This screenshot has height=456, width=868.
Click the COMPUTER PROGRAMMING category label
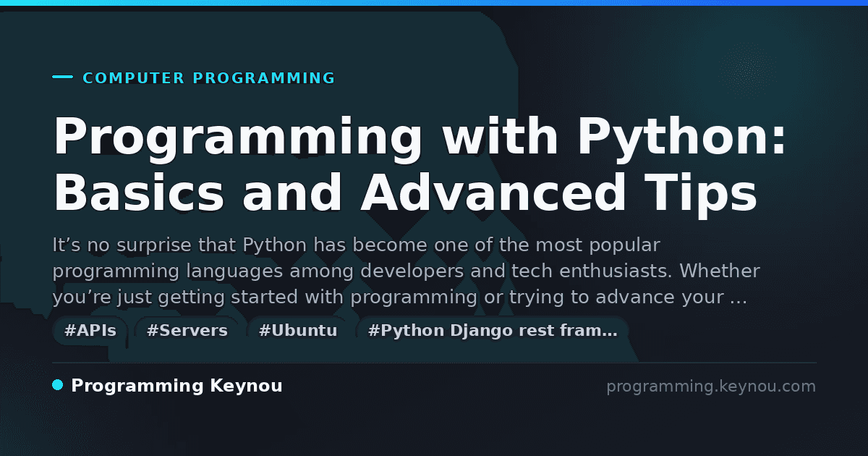[x=209, y=78]
